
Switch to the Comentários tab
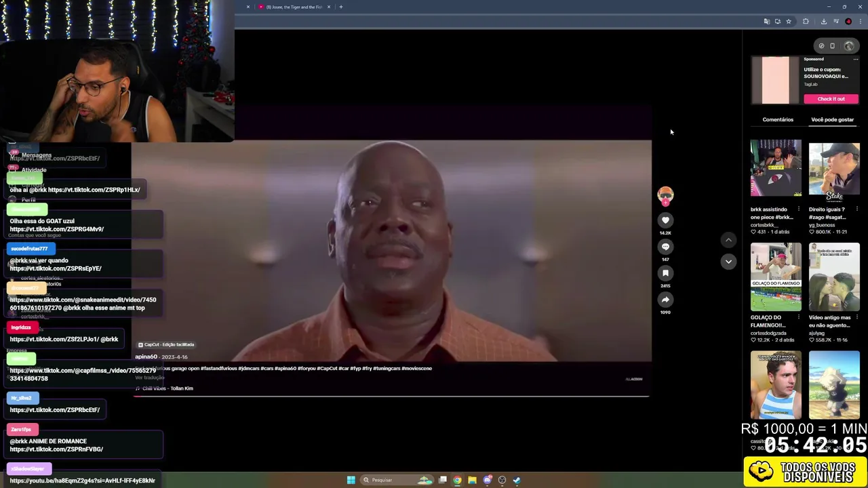[778, 120]
